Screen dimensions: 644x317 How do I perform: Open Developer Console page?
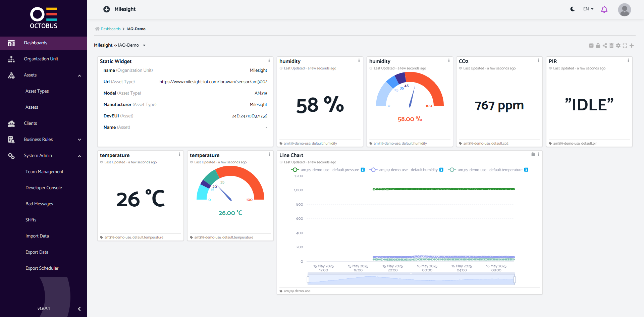(44, 188)
